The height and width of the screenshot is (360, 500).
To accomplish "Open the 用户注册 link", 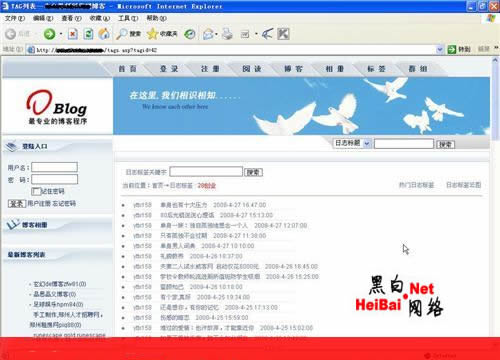I will point(38,203).
